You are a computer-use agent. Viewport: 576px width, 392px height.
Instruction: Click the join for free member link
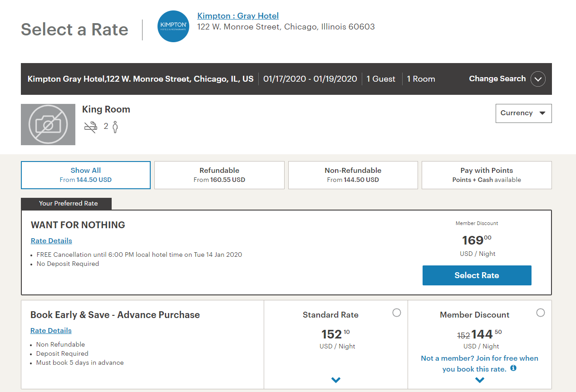click(479, 363)
